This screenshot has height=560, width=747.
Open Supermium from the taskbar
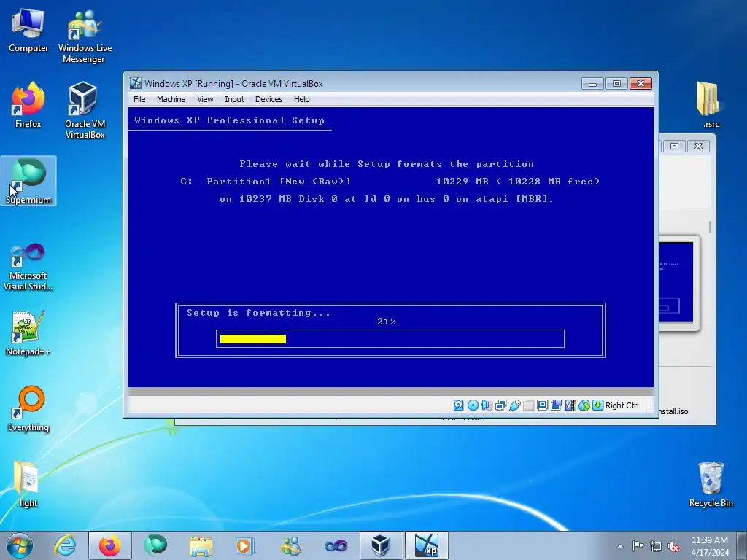click(155, 545)
